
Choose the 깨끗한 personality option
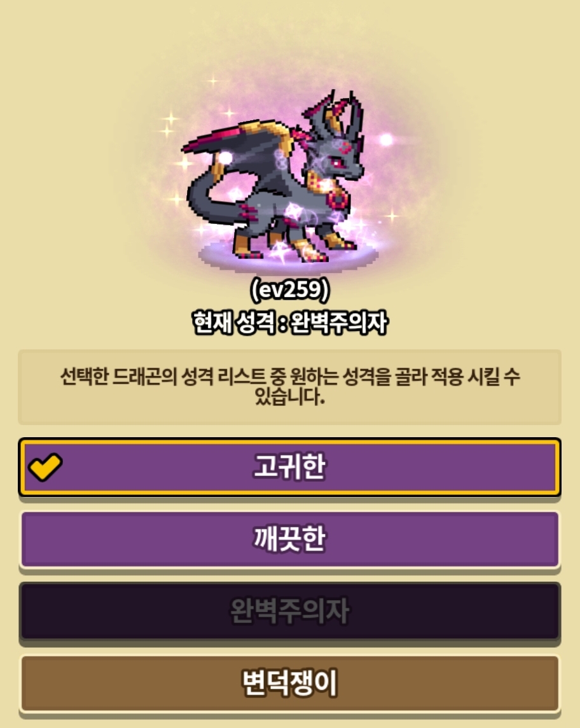289,539
